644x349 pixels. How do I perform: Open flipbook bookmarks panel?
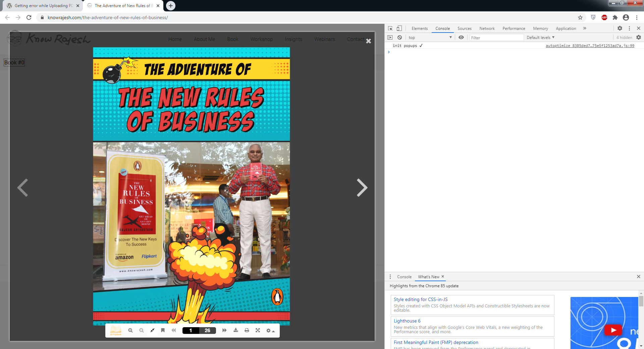pyautogui.click(x=163, y=330)
